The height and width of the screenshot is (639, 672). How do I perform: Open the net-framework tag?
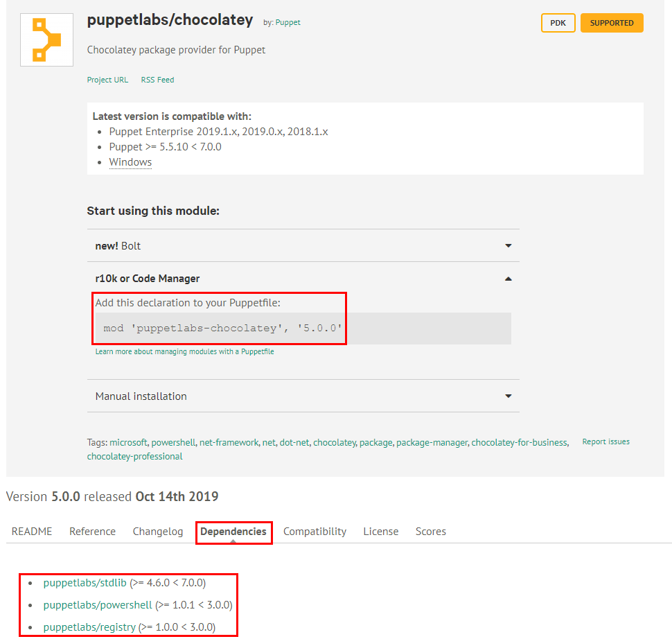(x=229, y=442)
